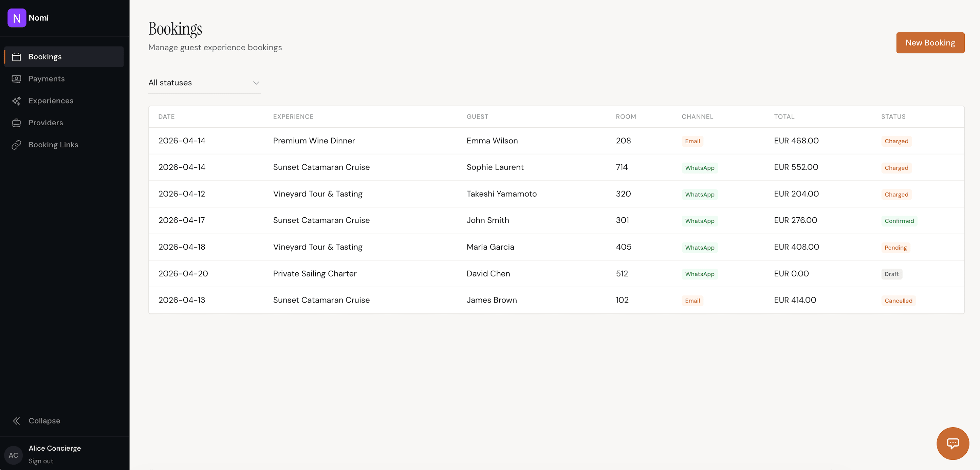Viewport: 980px width, 470px height.
Task: Click Charged status for Sophie Laurent
Action: pyautogui.click(x=896, y=168)
